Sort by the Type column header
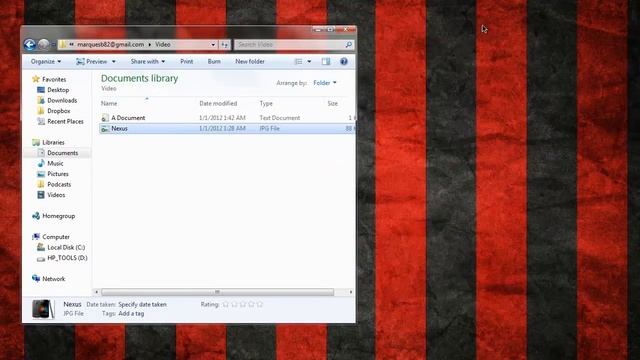This screenshot has height=360, width=640. coord(266,104)
